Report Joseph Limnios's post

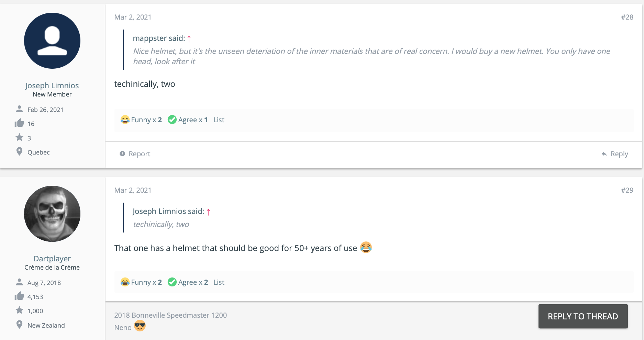coord(135,154)
